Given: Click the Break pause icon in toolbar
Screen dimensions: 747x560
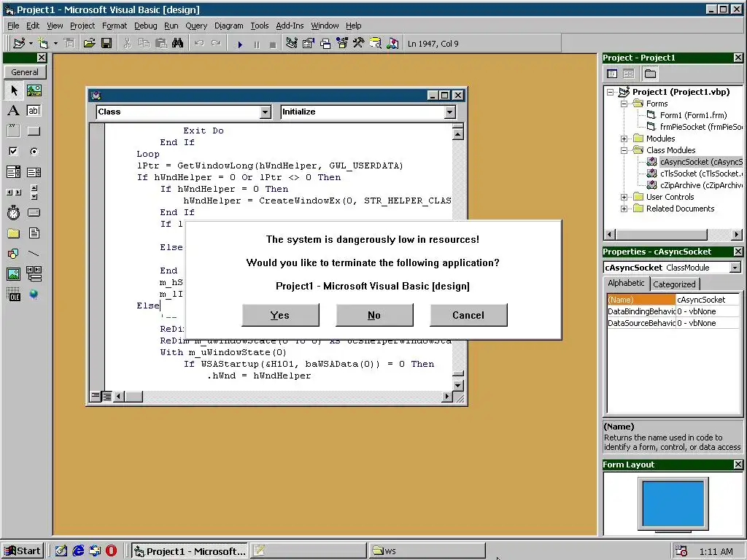Looking at the screenshot, I should click(257, 44).
